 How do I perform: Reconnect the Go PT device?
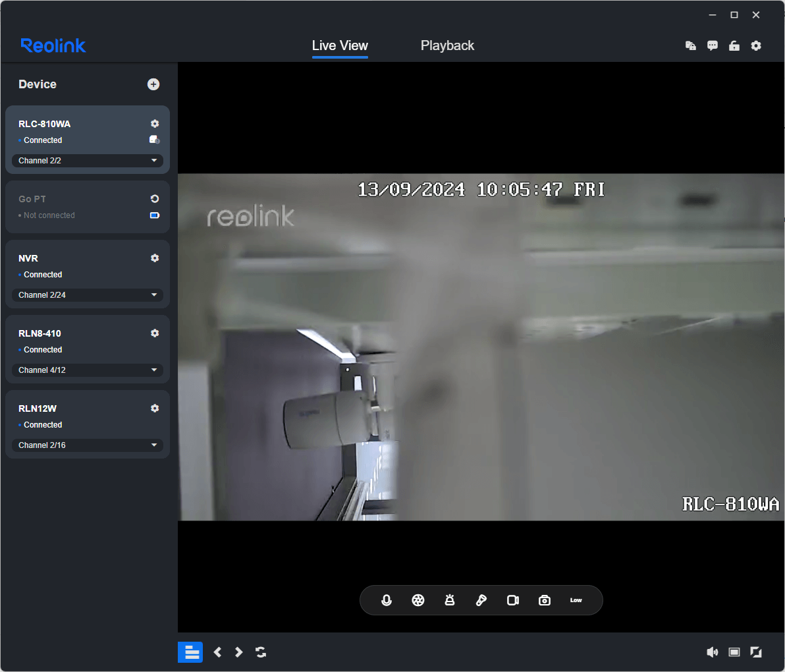tap(155, 199)
